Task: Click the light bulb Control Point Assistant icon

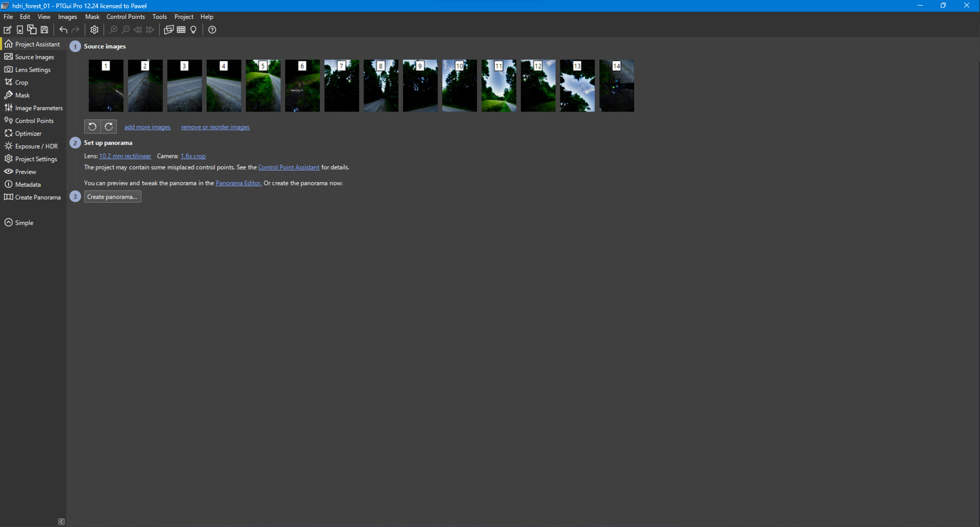Action: click(193, 30)
